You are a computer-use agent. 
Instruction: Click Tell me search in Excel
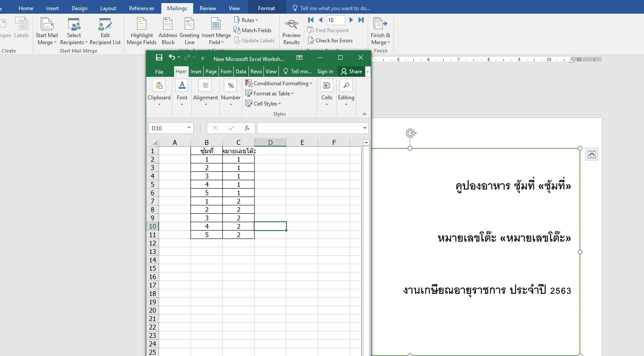(x=297, y=72)
